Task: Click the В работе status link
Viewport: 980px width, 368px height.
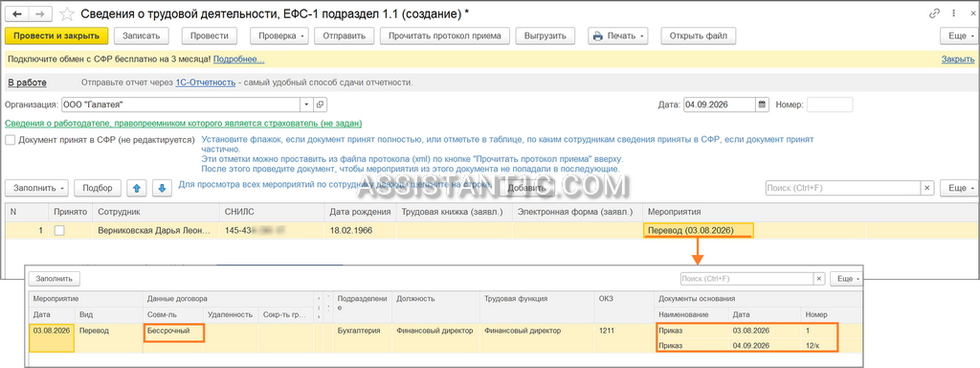Action: [27, 82]
